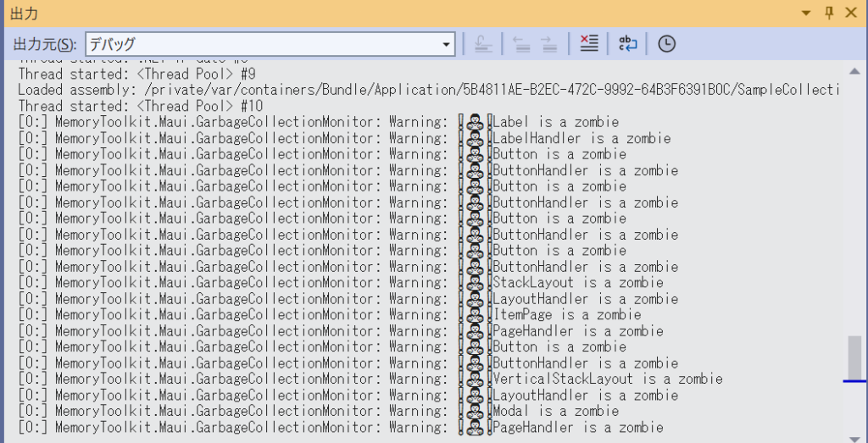Toggle timestamps with the clock icon

666,44
